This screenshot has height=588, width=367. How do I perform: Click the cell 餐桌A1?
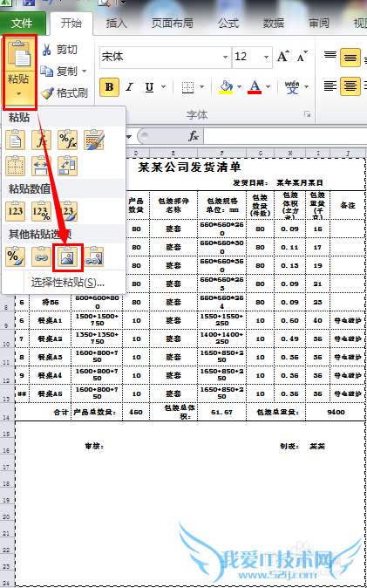tap(51, 320)
